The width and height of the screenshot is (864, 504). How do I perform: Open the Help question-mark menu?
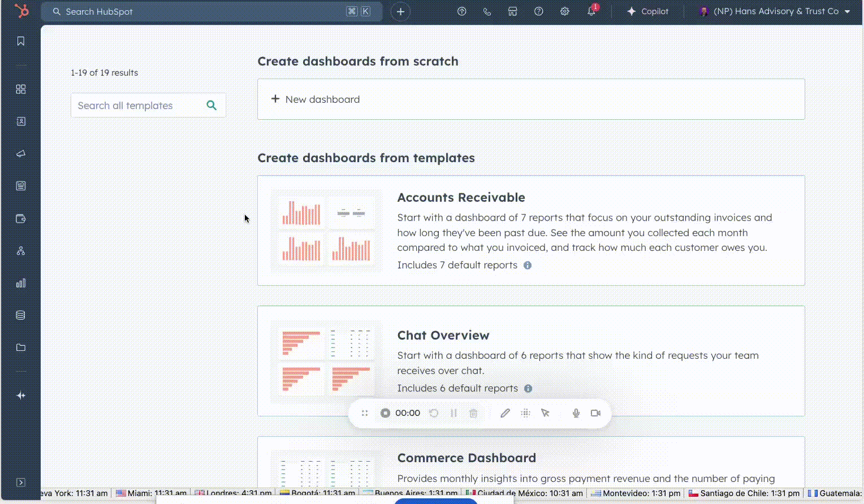538,11
